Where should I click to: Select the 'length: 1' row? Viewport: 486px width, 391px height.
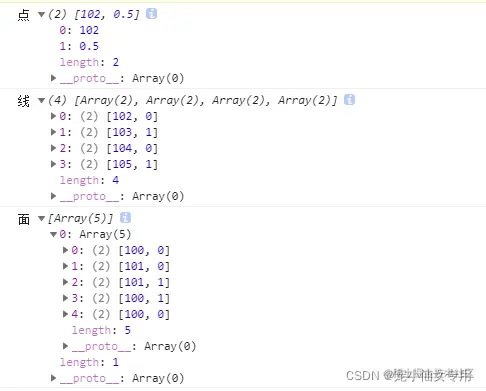tap(89, 362)
